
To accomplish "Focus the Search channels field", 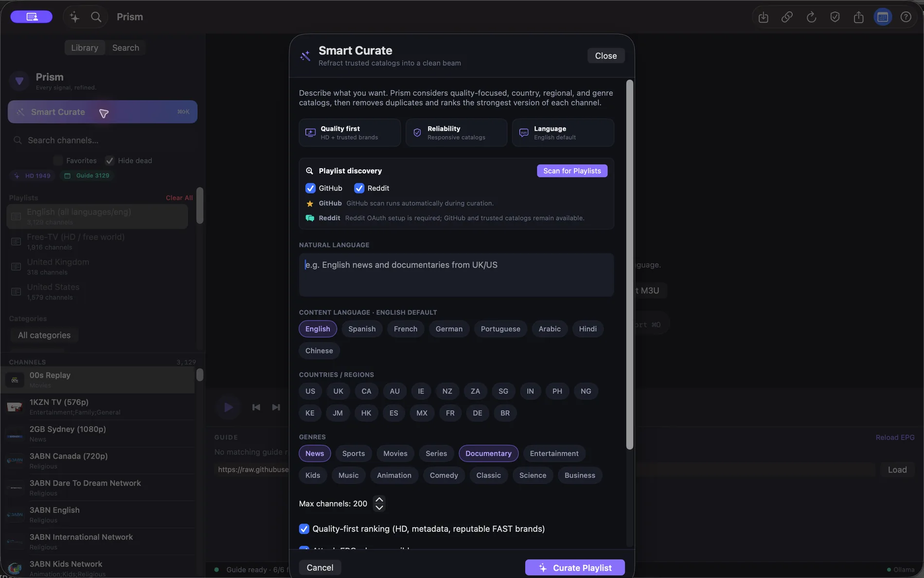I will pyautogui.click(x=102, y=140).
